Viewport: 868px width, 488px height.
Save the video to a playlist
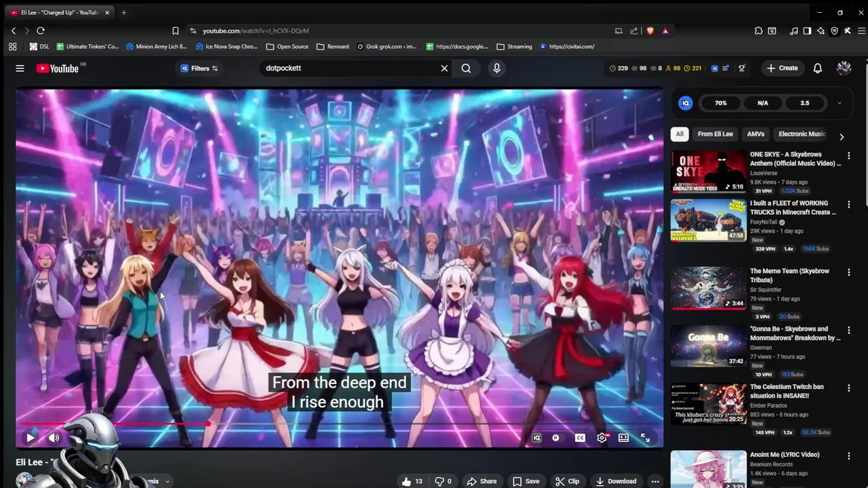pos(526,481)
